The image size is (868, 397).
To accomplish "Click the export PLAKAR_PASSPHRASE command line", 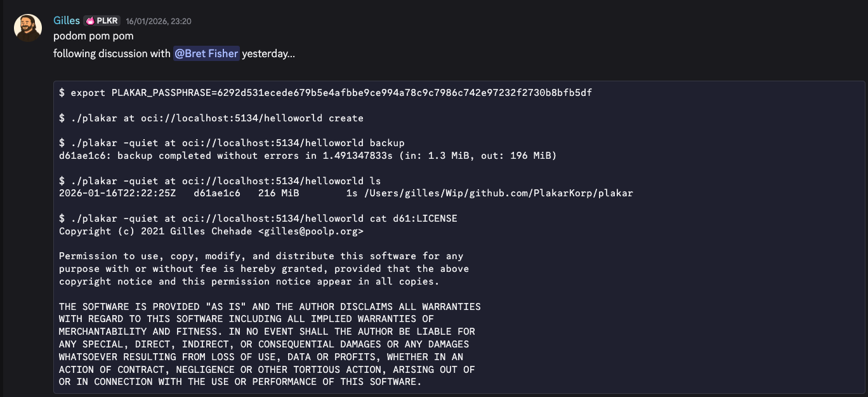I will (x=325, y=93).
